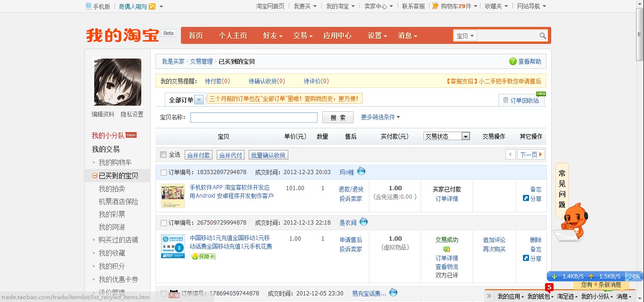Collapse 已买到的宝贝 sidebar section

(x=94, y=176)
